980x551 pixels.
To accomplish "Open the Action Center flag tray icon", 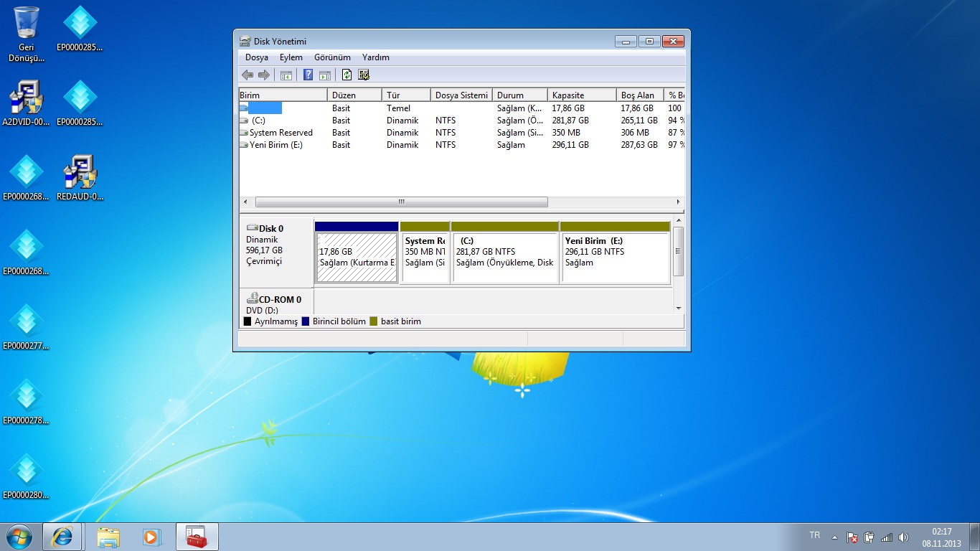I will tap(852, 537).
